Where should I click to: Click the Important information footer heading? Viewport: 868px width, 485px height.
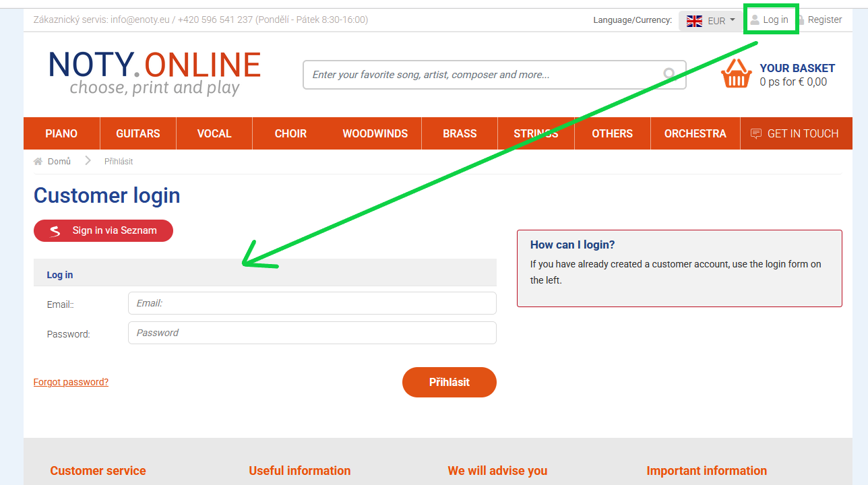[x=707, y=471]
